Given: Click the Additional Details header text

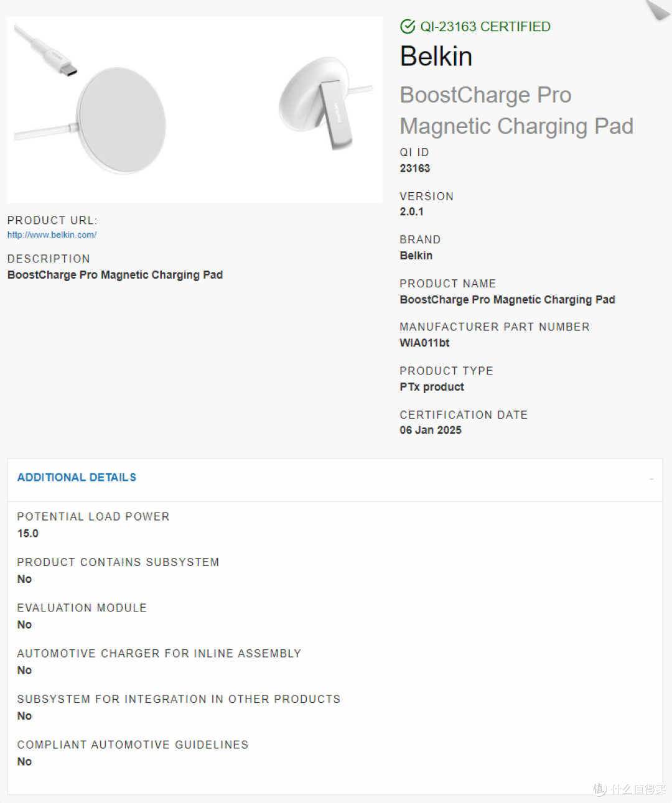Looking at the screenshot, I should [x=77, y=477].
